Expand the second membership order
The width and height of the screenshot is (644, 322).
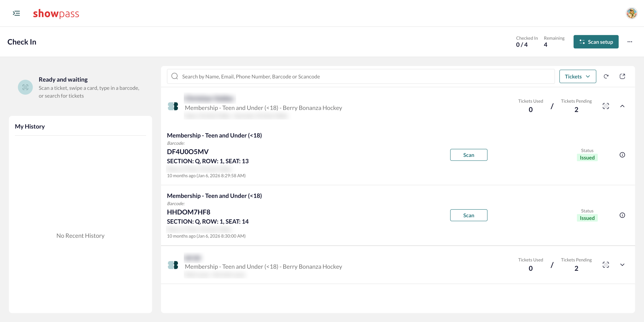tap(622, 265)
